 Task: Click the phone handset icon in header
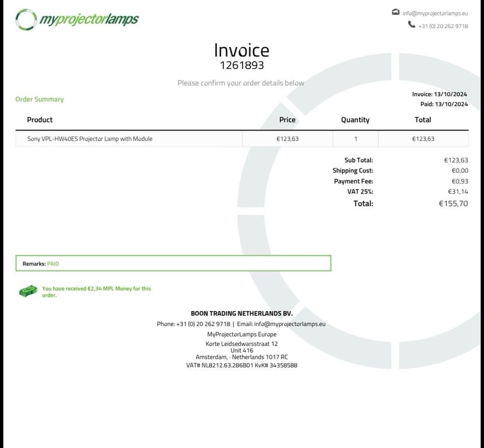tap(411, 24)
